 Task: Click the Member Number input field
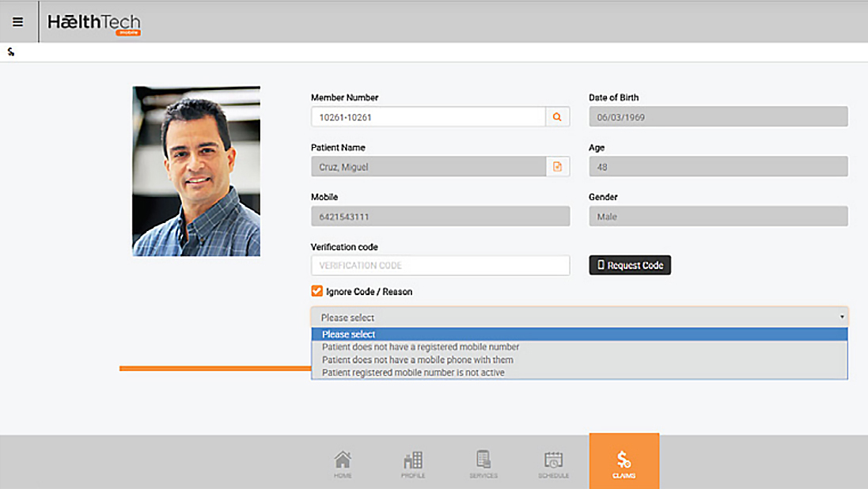[x=427, y=117]
